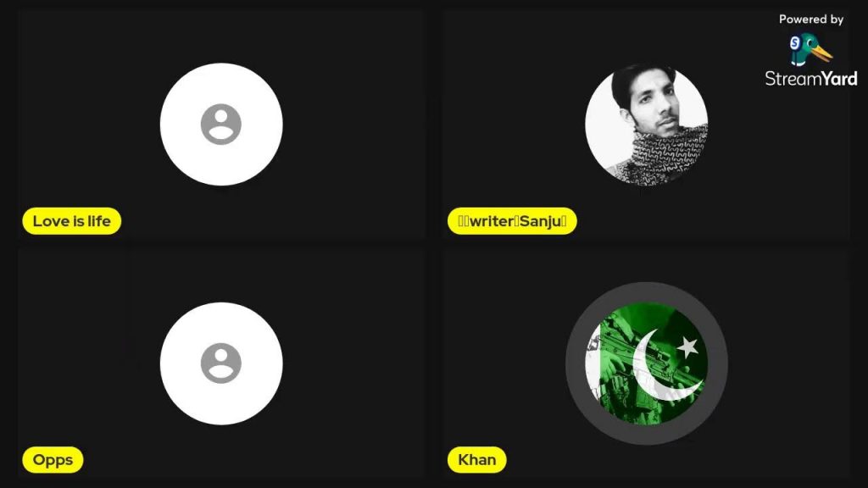The image size is (868, 488).
Task: Click the yellow "Opps" name label
Action: pos(53,460)
